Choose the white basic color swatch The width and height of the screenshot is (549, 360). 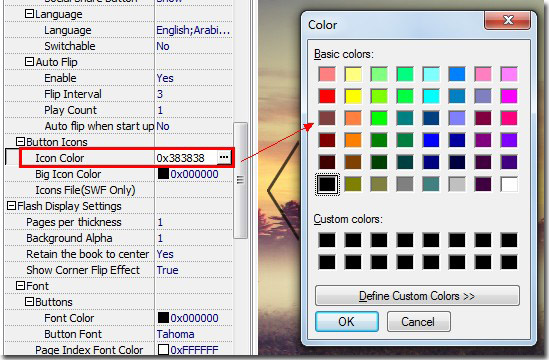tap(509, 184)
